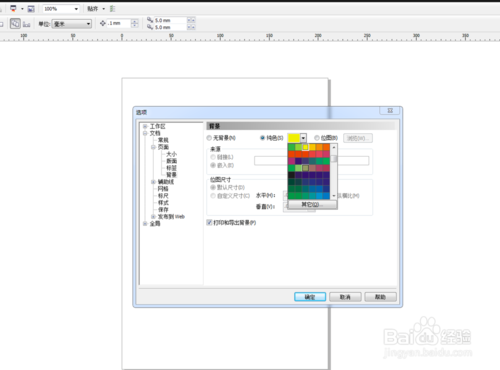Choose the 自定义尺寸 radio button
Image resolution: width=500 pixels, height=370 pixels.
tap(213, 196)
